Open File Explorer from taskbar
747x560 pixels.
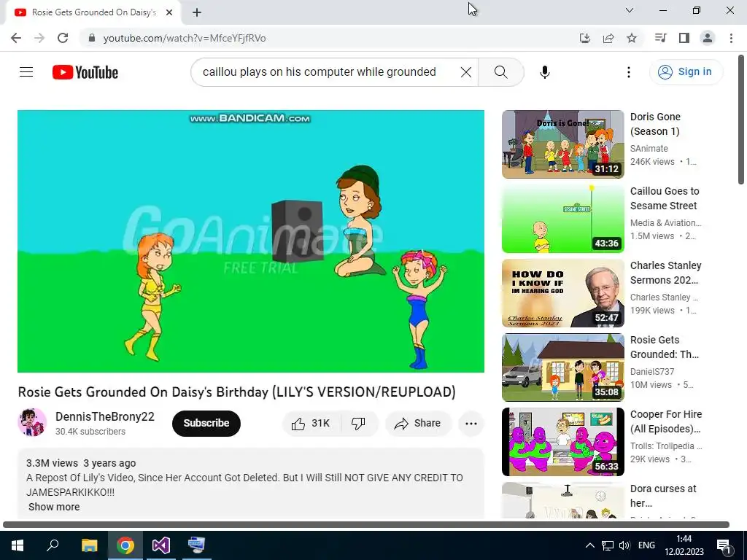coord(89,545)
